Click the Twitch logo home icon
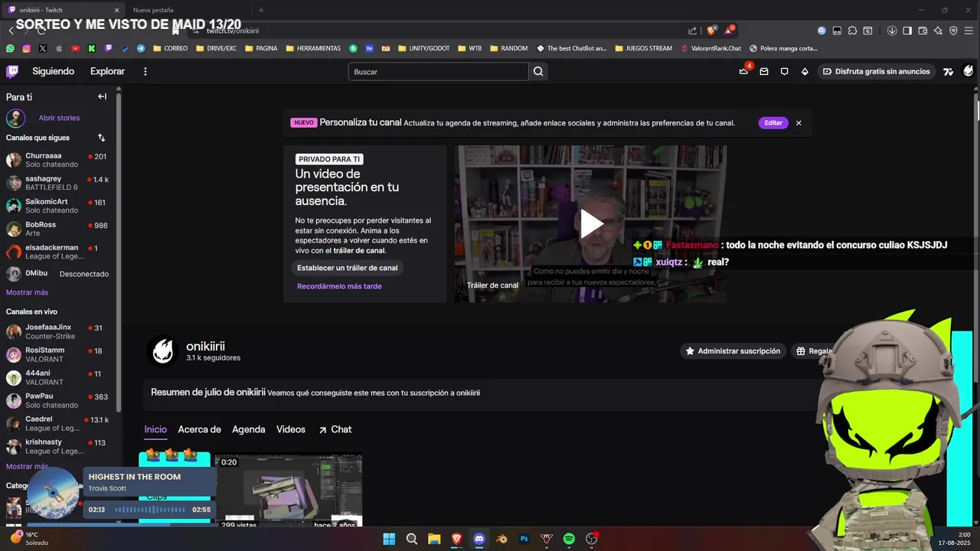 pos(12,71)
